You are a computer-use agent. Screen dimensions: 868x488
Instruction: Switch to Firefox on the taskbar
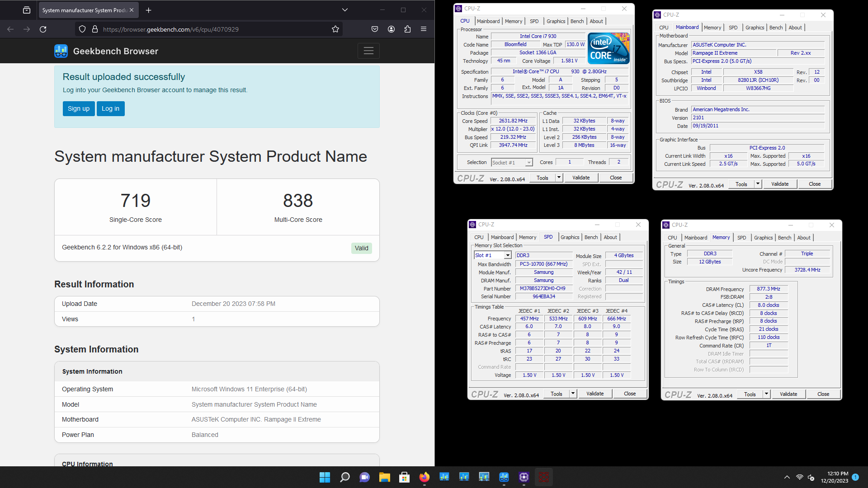424,477
